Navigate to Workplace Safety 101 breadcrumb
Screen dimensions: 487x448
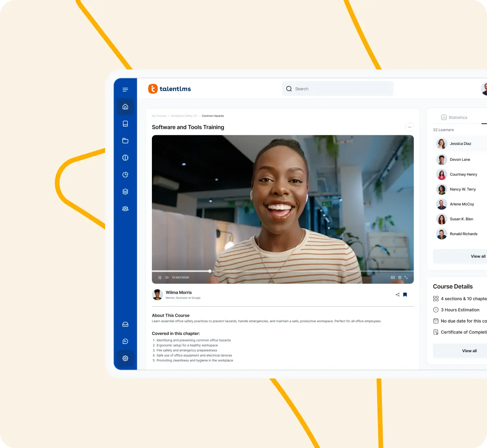point(184,116)
